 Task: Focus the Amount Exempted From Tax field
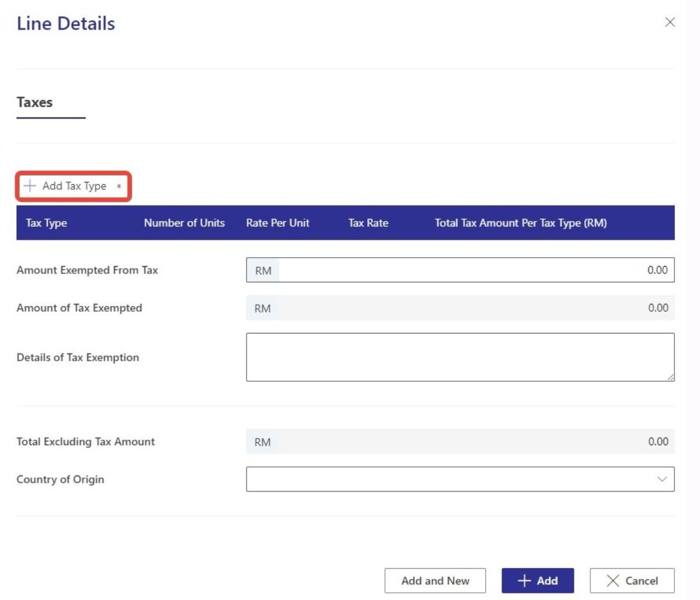click(x=460, y=270)
